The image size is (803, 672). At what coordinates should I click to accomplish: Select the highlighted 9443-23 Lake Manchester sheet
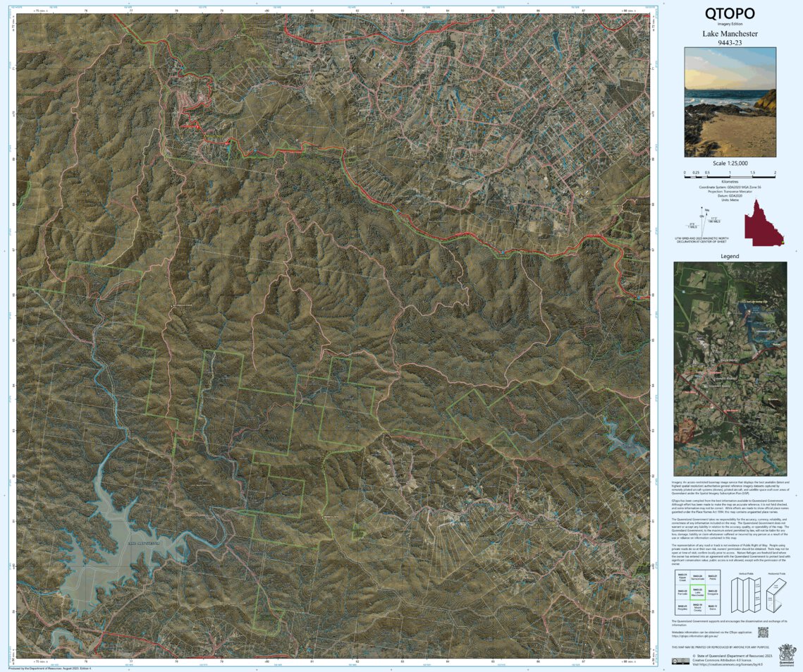coord(698,592)
